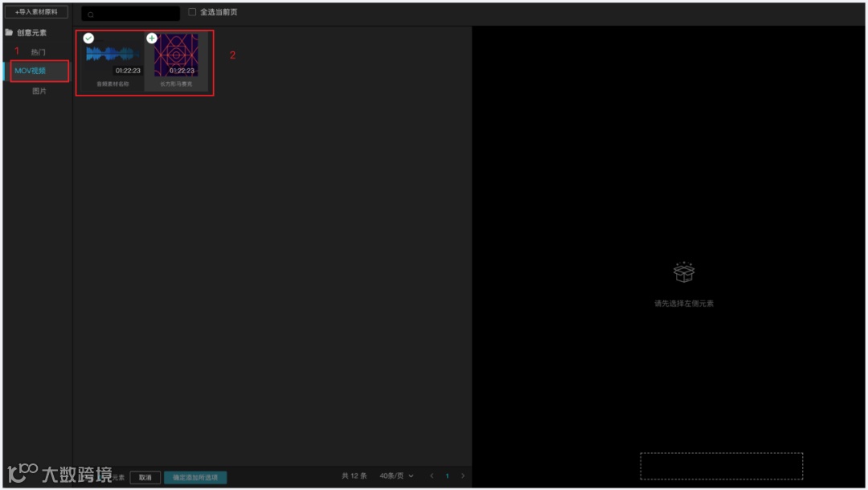868x490 pixels.
Task: Go to next page arrow
Action: [x=463, y=476]
